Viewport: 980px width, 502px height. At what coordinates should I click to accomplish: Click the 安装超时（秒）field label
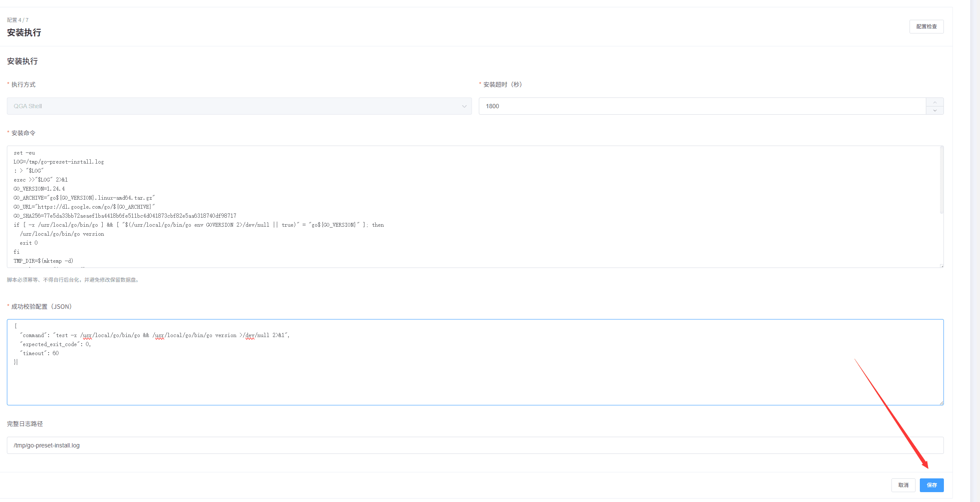coord(502,85)
